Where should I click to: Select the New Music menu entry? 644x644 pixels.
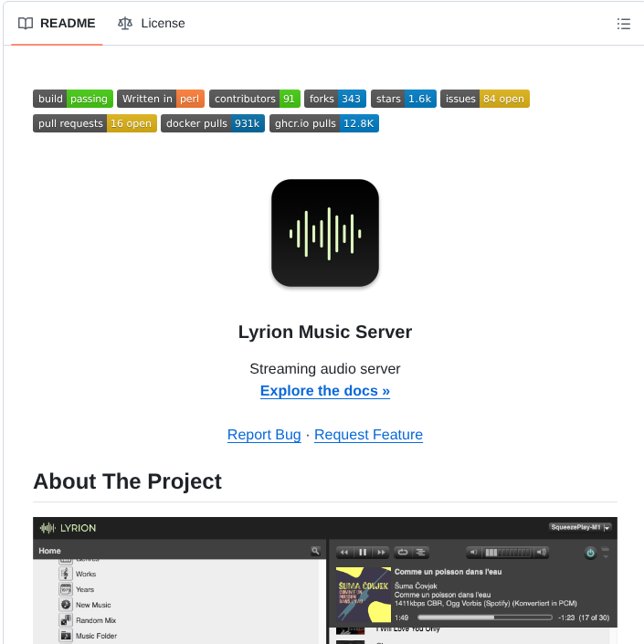(x=93, y=605)
